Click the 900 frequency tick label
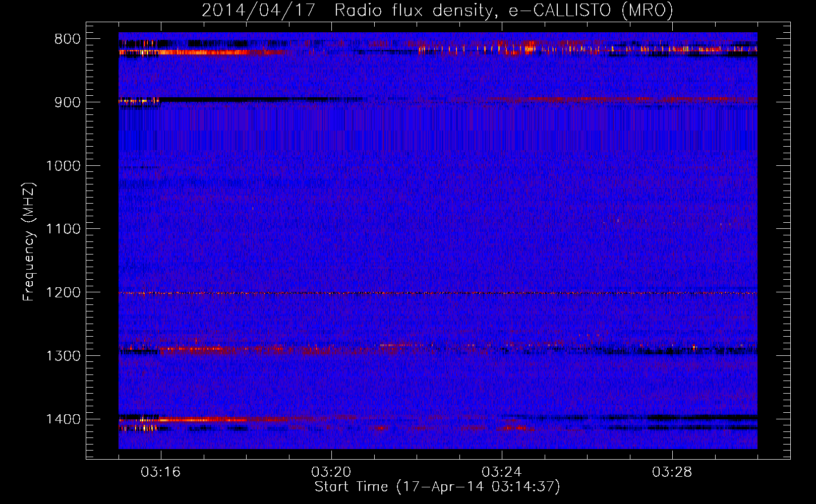 (x=68, y=102)
